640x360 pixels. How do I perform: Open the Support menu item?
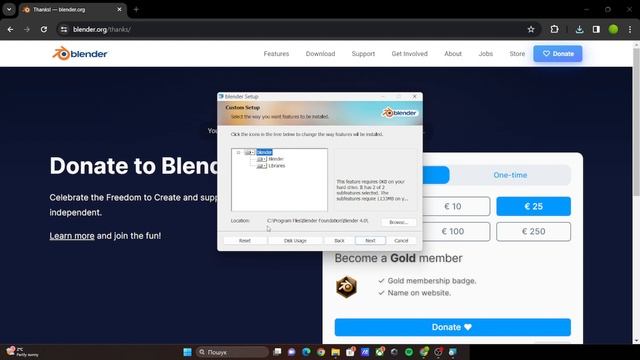(x=363, y=53)
